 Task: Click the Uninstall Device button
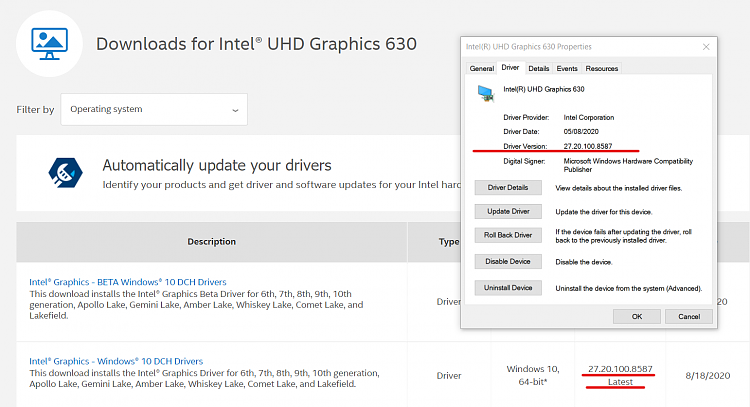point(508,288)
